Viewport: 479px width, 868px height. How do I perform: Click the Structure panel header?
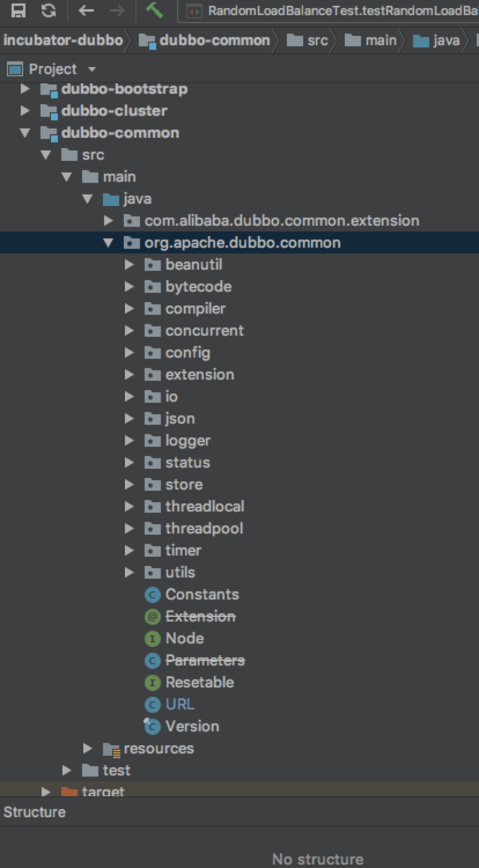pyautogui.click(x=35, y=812)
